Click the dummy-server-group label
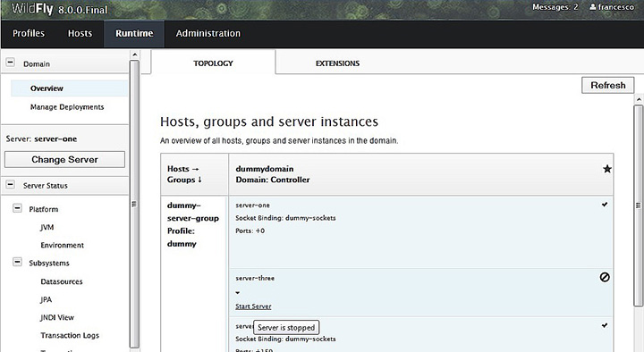 tap(193, 212)
